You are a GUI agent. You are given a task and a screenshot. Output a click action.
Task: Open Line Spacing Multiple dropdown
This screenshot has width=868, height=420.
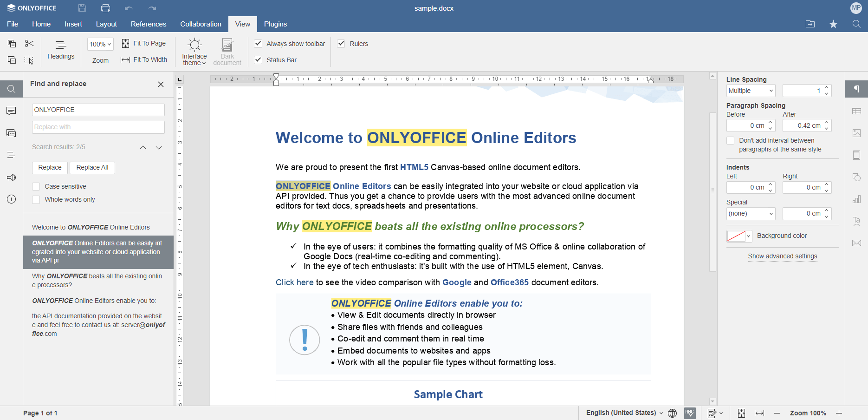click(751, 91)
